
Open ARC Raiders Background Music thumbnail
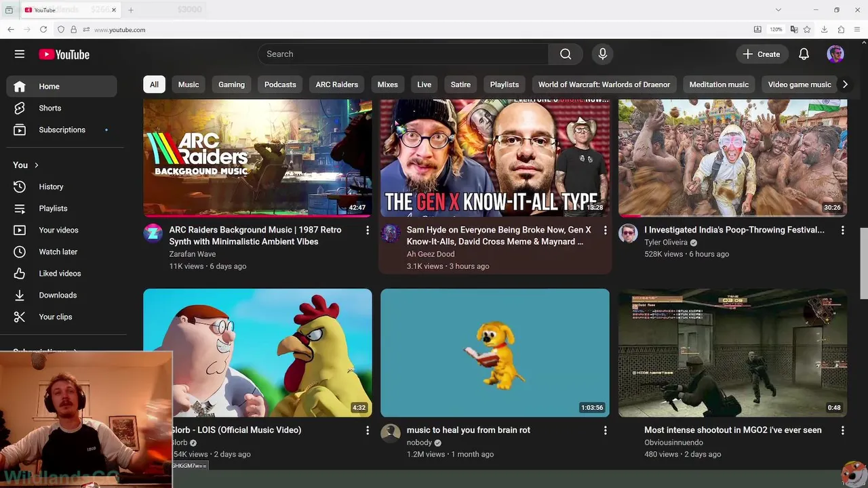click(258, 158)
